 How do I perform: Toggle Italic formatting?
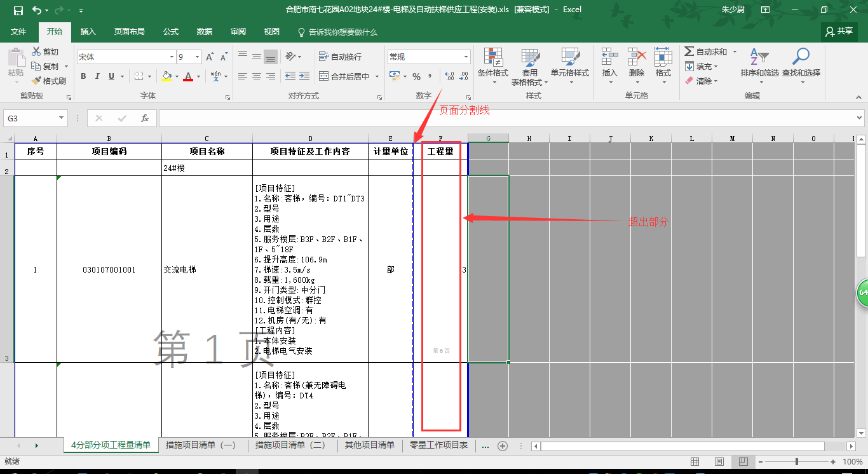click(97, 76)
